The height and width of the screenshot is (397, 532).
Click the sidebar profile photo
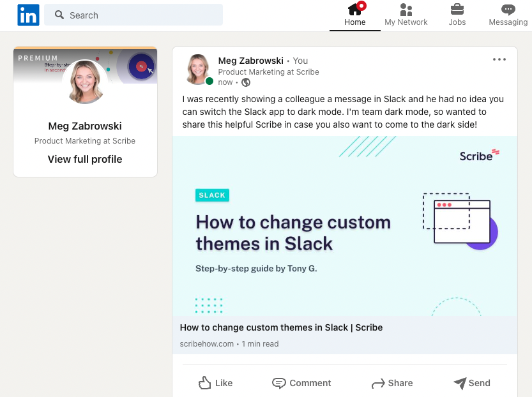(x=86, y=82)
